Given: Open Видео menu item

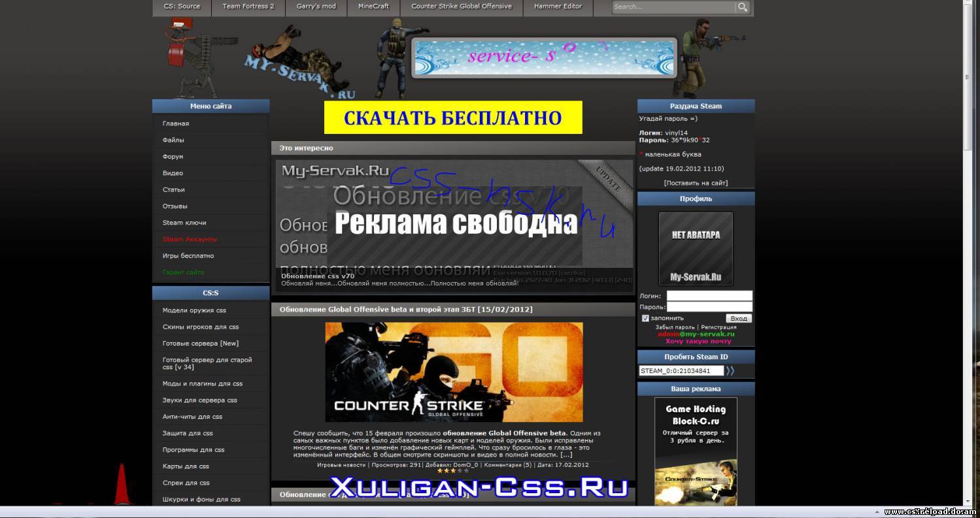Looking at the screenshot, I should [173, 173].
